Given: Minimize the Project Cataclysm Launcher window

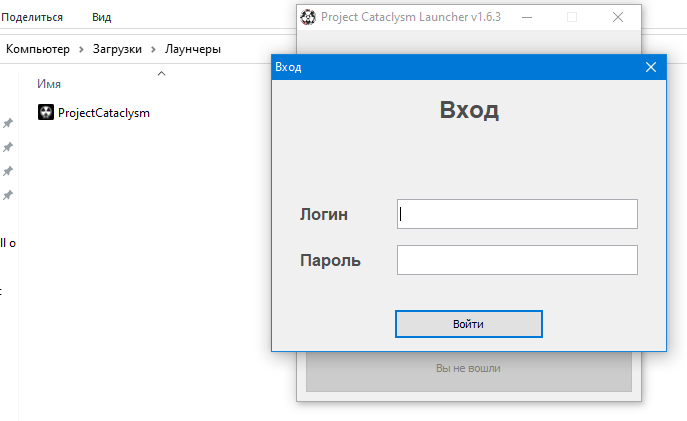Looking at the screenshot, I should pos(527,17).
